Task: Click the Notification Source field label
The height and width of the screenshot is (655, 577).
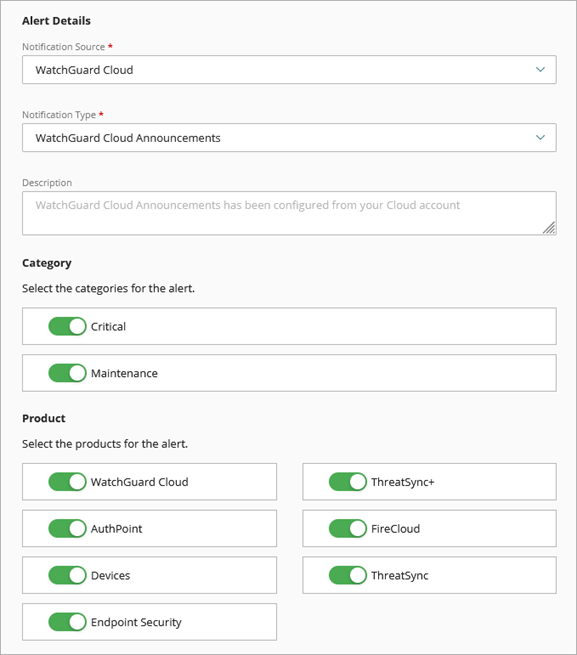Action: coord(64,47)
